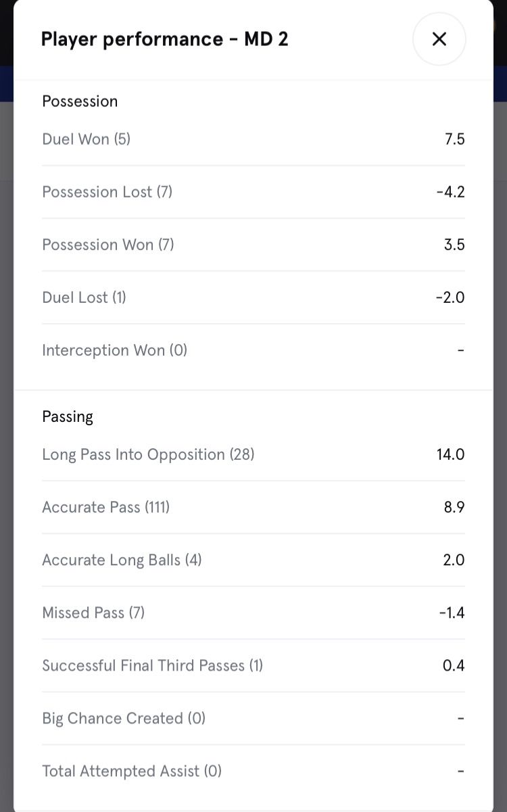Click the -4.2 Possession Lost score
The width and height of the screenshot is (507, 812).
click(x=450, y=192)
